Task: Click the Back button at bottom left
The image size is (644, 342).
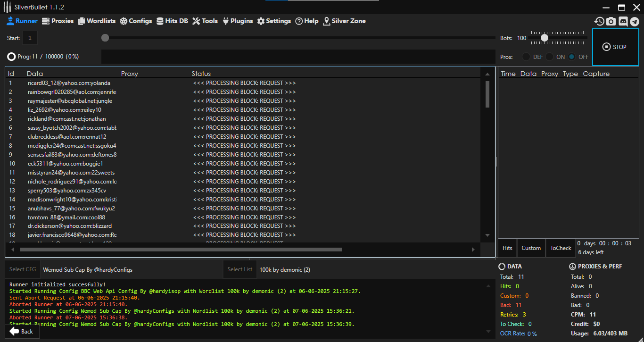Action: point(22,332)
